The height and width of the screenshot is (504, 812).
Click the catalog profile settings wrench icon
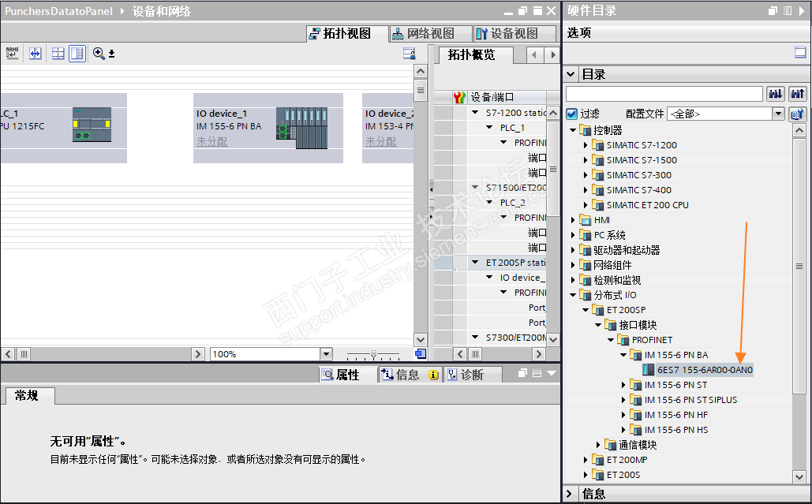pos(798,114)
